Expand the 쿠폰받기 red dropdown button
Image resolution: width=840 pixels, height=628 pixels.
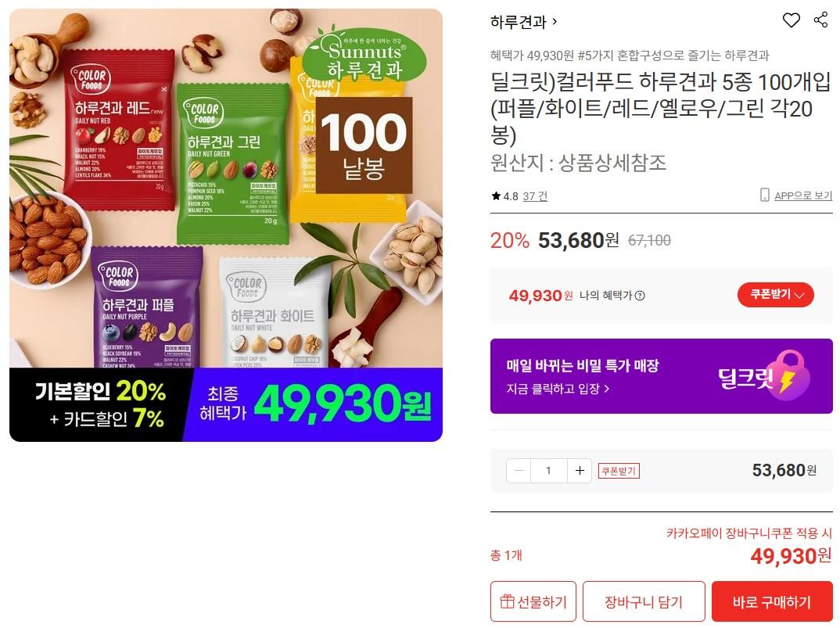(x=775, y=295)
